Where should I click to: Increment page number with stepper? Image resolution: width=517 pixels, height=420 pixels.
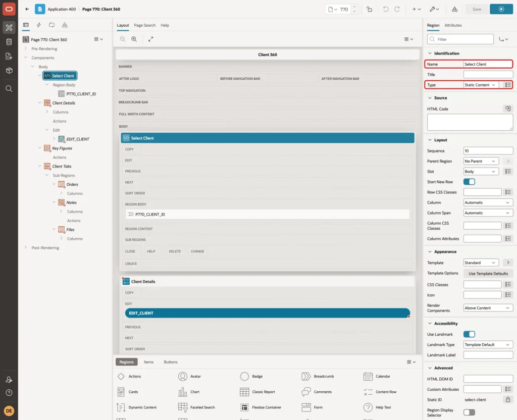tap(354, 7)
